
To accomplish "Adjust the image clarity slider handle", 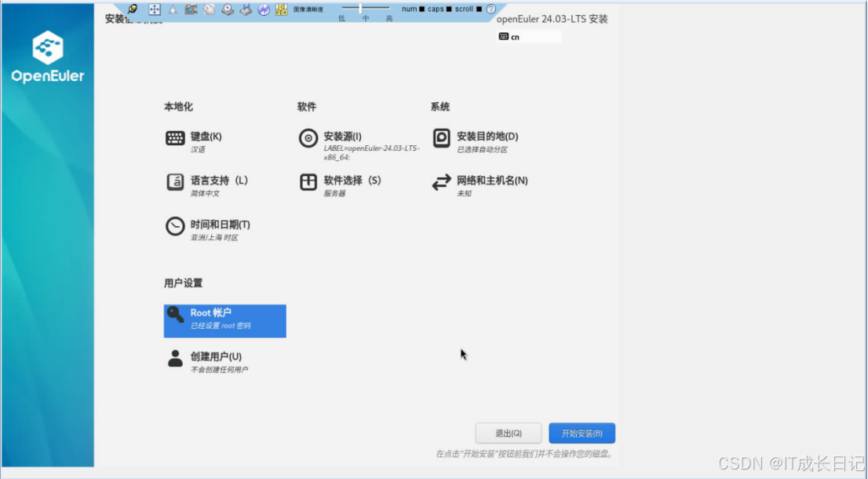I will [360, 8].
